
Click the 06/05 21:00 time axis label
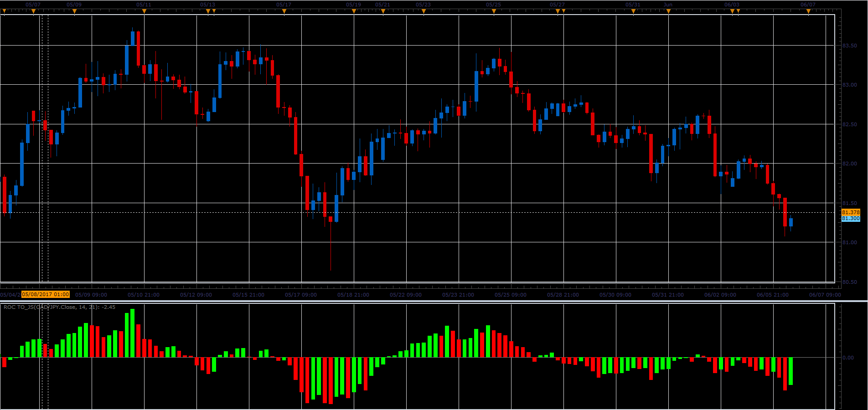point(773,295)
